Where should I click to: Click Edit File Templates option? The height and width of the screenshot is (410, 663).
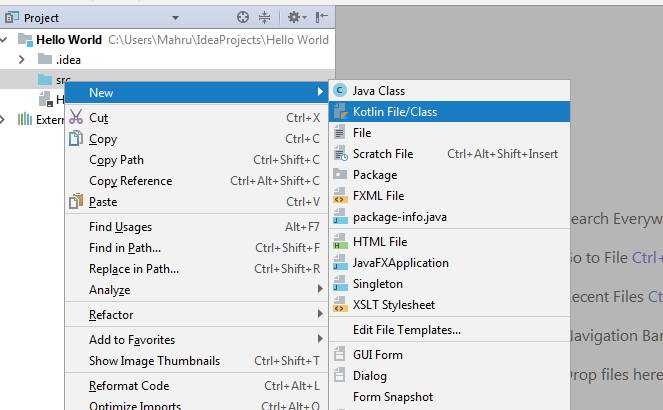click(406, 330)
